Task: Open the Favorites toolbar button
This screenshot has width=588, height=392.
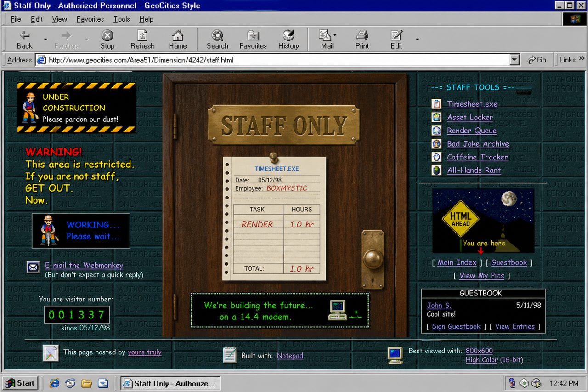Action: [253, 40]
